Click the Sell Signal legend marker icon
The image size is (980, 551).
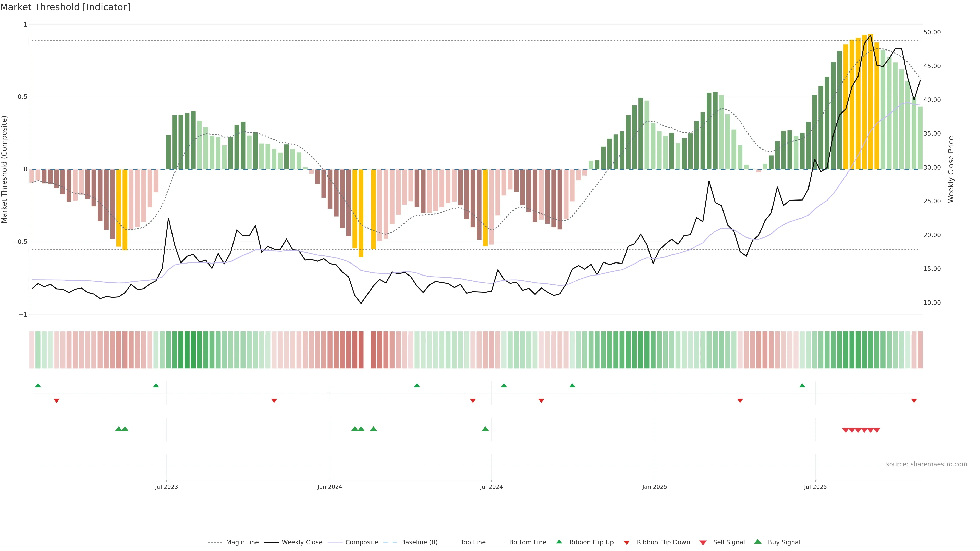[x=703, y=543]
